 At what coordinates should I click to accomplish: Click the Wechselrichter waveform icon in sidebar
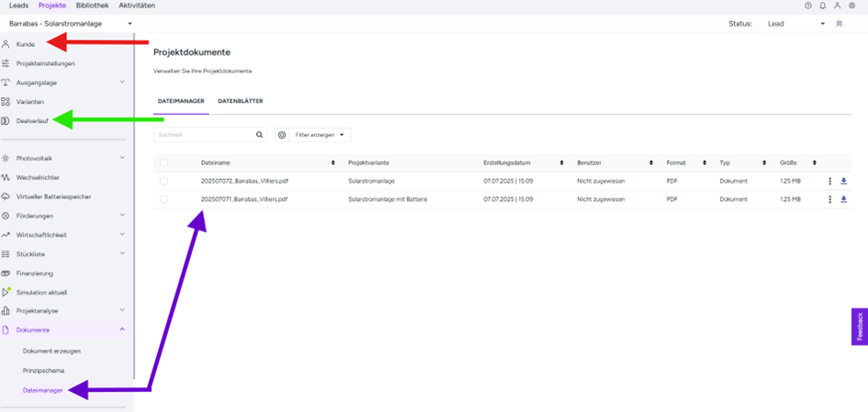[6, 177]
